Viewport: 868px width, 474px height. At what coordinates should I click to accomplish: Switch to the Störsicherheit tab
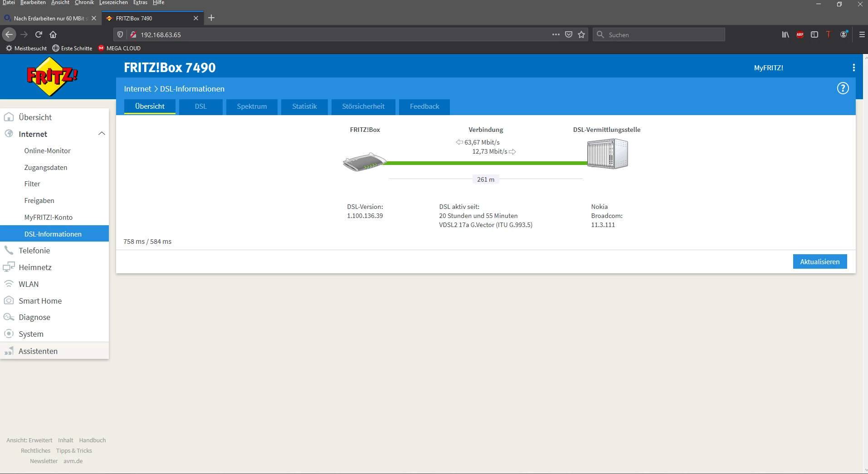click(x=363, y=106)
